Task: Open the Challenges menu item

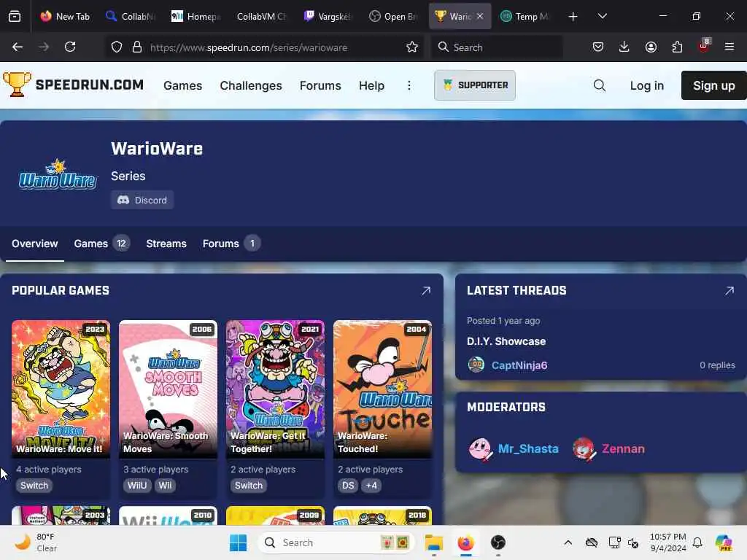Action: 251,86
